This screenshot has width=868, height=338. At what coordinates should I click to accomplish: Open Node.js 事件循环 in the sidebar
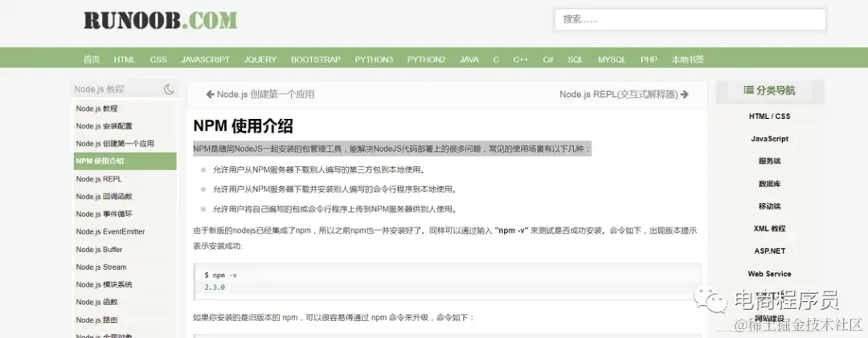point(104,214)
